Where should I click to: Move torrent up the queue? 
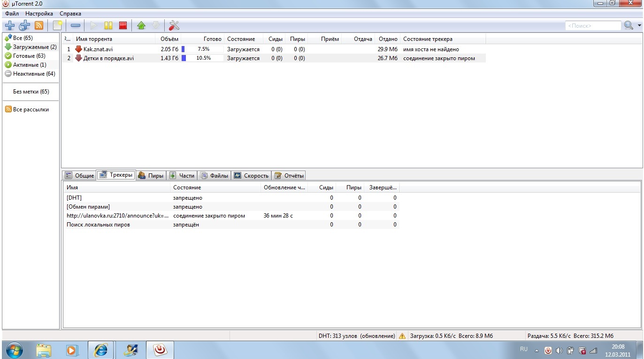click(141, 25)
